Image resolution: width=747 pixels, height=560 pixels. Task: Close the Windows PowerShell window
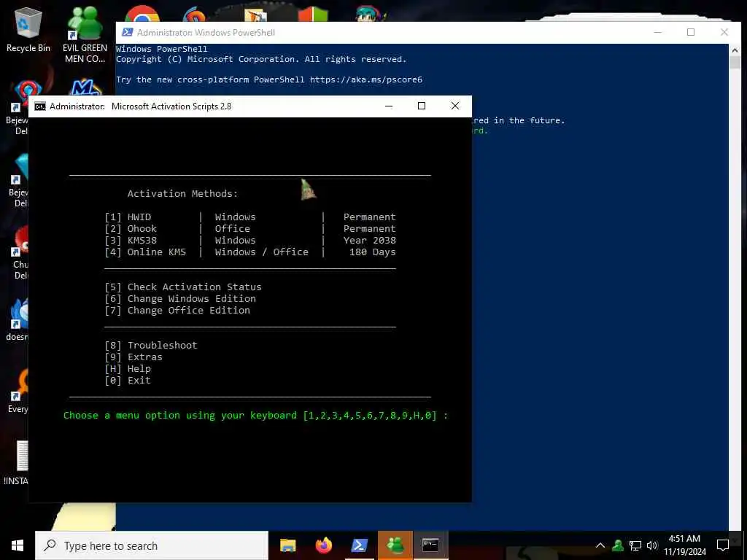point(724,32)
